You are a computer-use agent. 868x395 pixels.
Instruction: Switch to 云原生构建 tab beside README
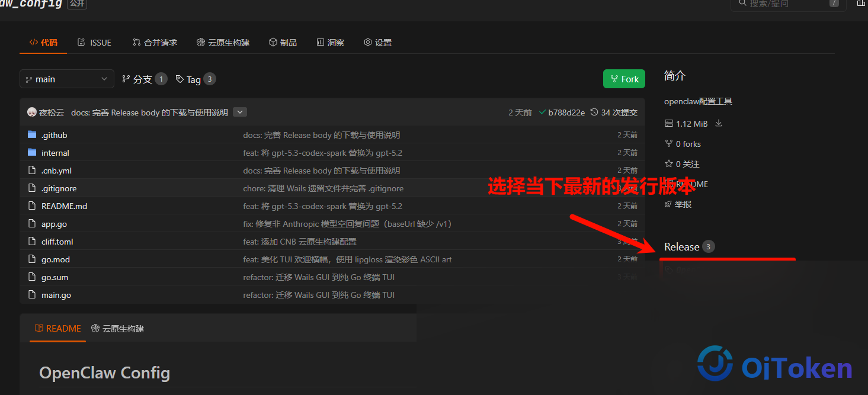[x=117, y=329]
